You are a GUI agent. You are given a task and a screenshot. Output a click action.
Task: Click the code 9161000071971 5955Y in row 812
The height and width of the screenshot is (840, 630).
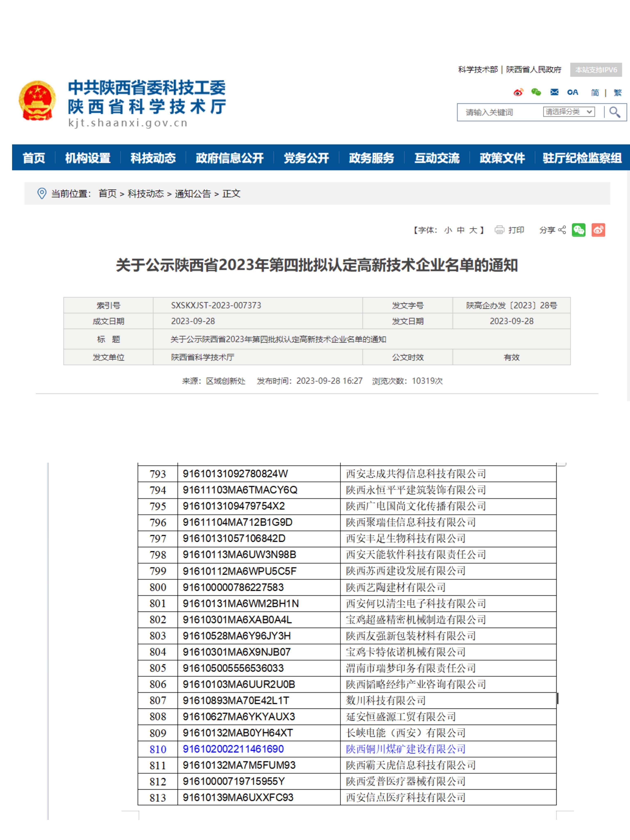(234, 781)
